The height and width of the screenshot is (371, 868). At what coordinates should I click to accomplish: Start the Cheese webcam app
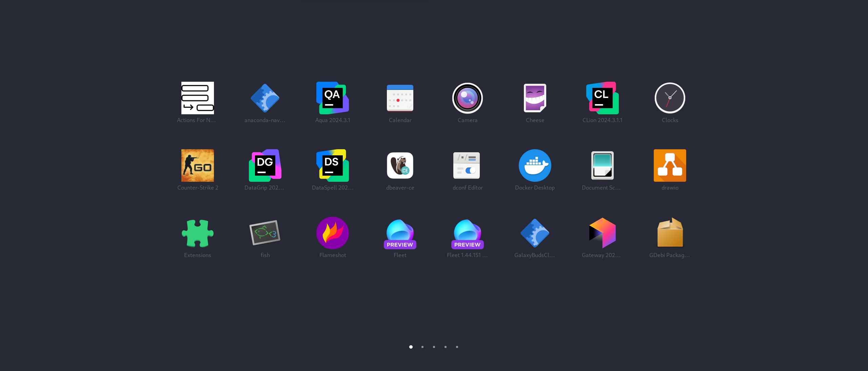(x=535, y=98)
